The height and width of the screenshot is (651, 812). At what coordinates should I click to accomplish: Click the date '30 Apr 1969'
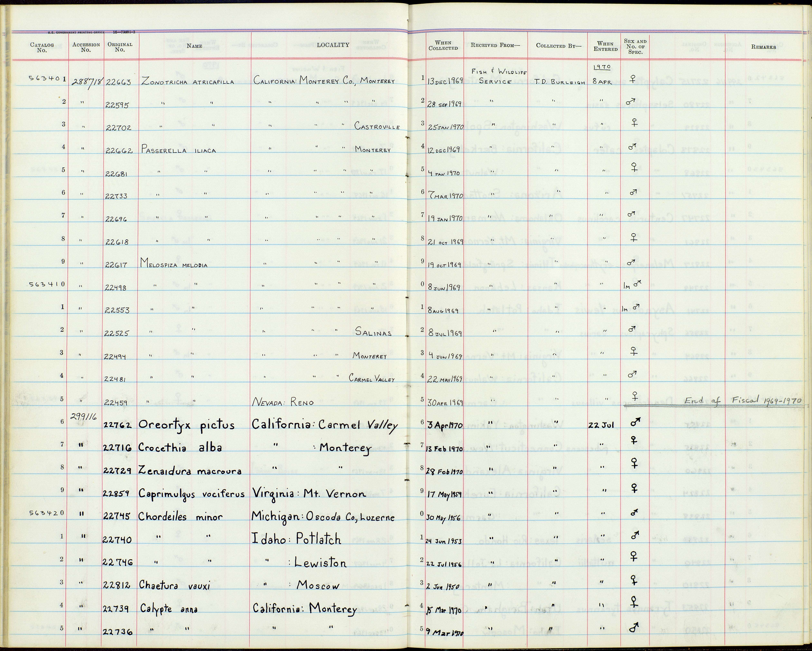(x=445, y=402)
